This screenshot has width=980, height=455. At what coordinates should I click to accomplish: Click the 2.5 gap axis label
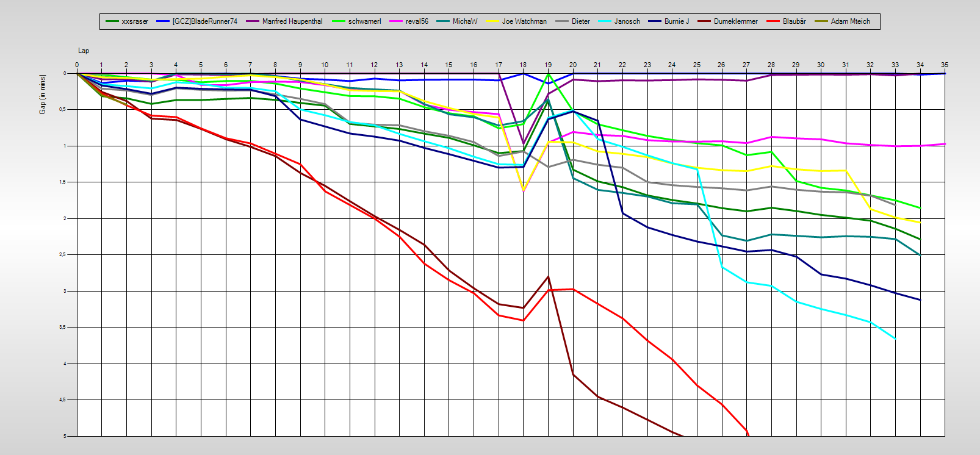[x=63, y=254]
